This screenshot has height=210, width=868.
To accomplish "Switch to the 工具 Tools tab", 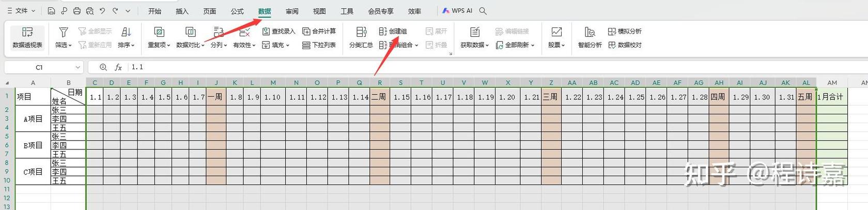I will click(347, 11).
